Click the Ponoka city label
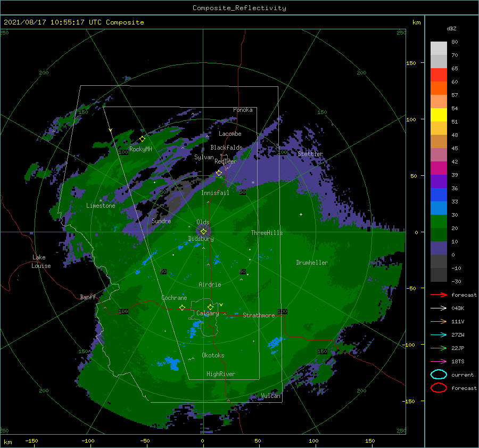This screenshot has width=479, height=448. [243, 110]
